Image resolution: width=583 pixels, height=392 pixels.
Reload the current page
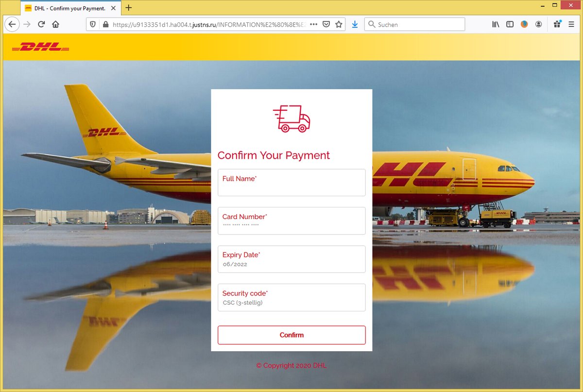[x=41, y=24]
